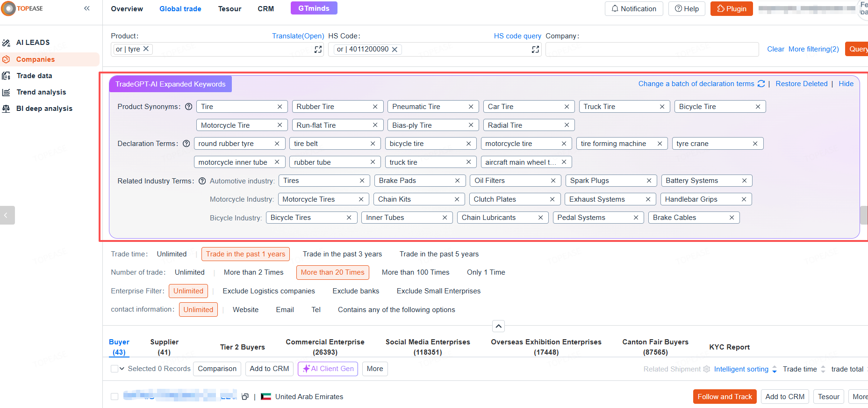Select Trade in the past 3 years
Screen dimensions: 868x408
click(342, 254)
